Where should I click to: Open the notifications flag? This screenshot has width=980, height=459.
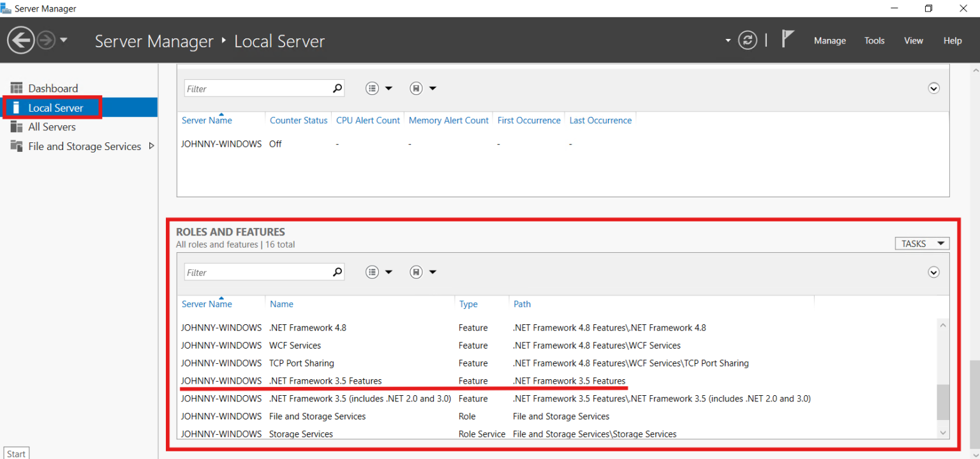click(x=787, y=38)
